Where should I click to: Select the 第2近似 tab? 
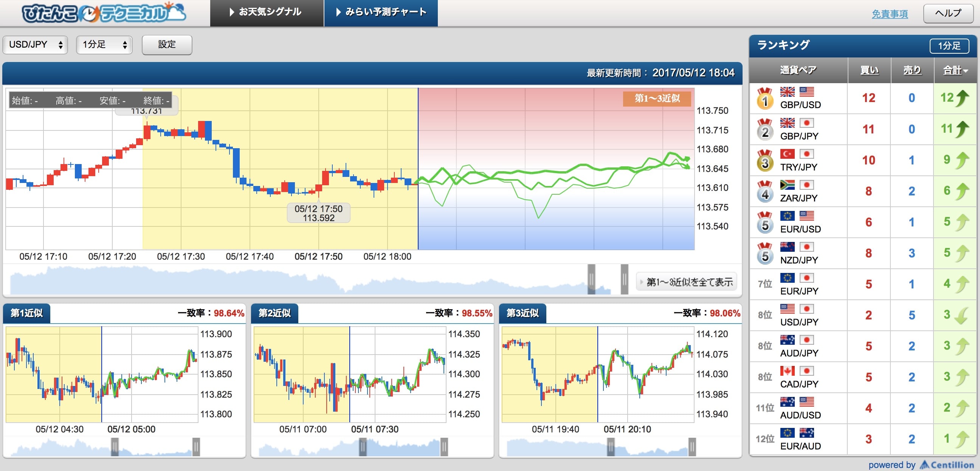274,313
